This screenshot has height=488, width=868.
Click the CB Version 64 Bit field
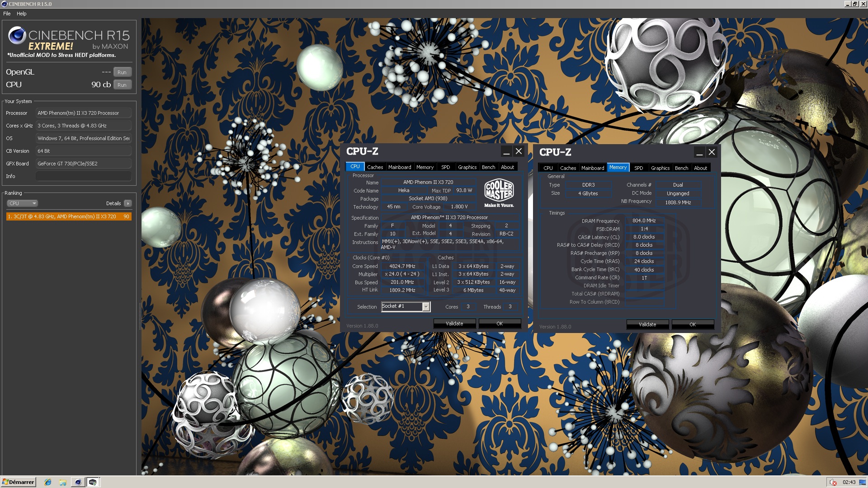(84, 151)
